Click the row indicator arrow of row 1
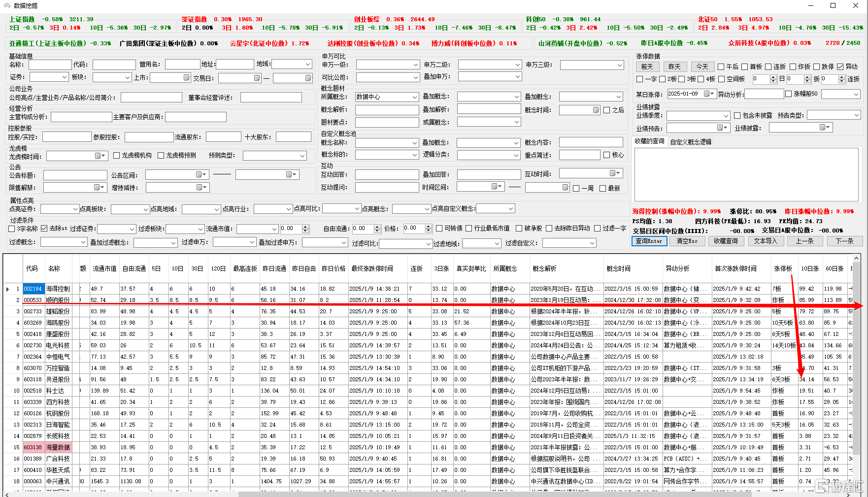The height and width of the screenshot is (497, 868). point(7,289)
